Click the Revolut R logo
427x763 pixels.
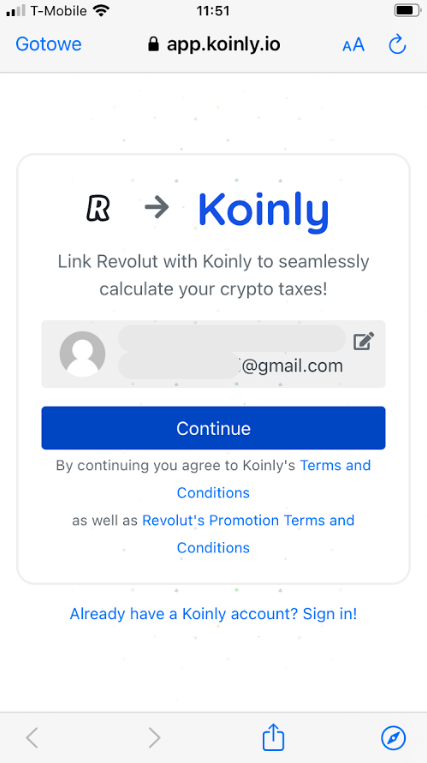[x=98, y=208]
